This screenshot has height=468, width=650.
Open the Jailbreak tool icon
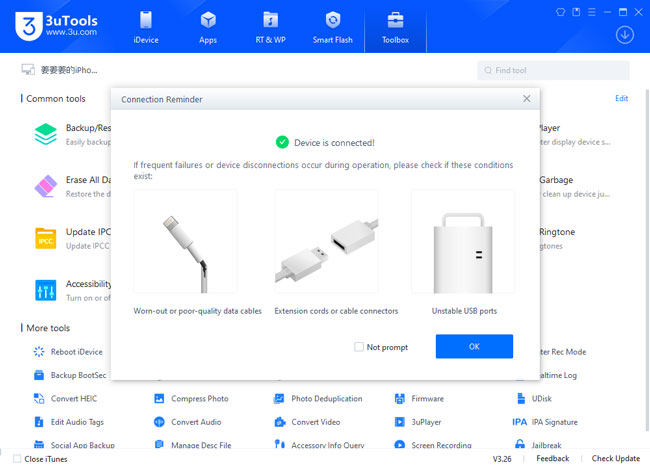[x=520, y=444]
